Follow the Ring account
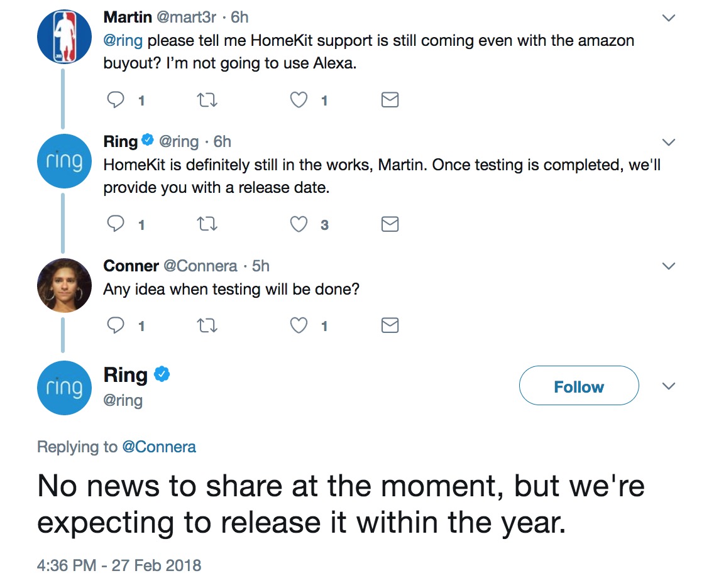This screenshot has width=714, height=588. click(x=579, y=386)
